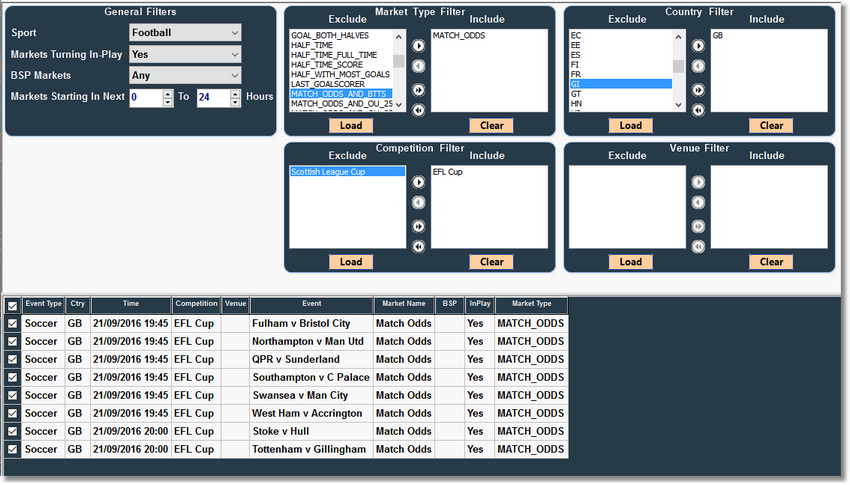The height and width of the screenshot is (485, 850).
Task: Toggle the select-all checkbox in table header
Action: pos(12,305)
